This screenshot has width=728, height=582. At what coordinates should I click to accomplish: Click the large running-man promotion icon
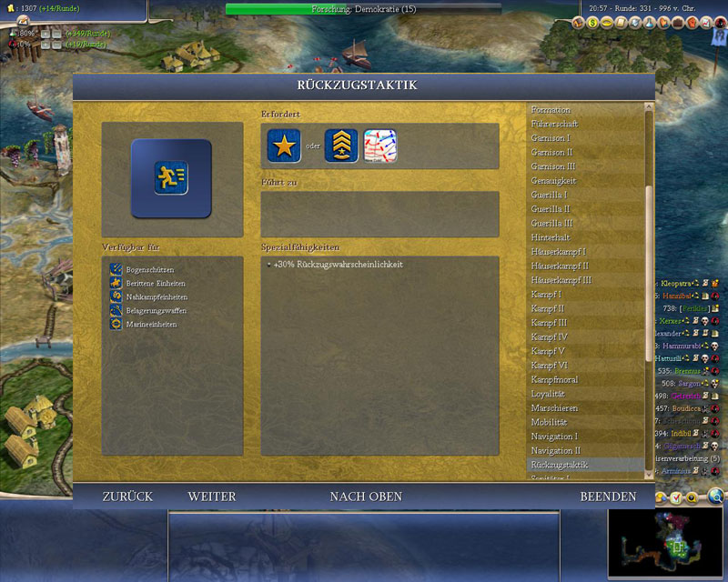tap(171, 177)
